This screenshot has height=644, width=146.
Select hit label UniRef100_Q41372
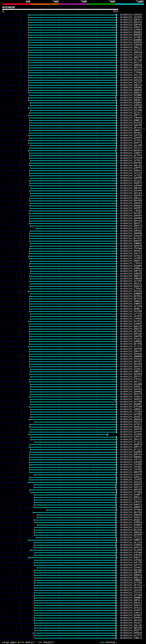click(131, 63)
